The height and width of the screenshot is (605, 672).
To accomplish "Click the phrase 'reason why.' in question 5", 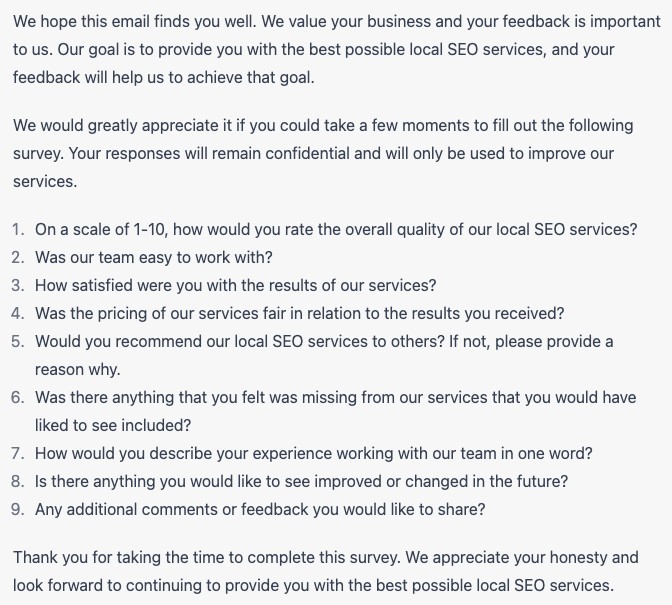I will click(78, 369).
